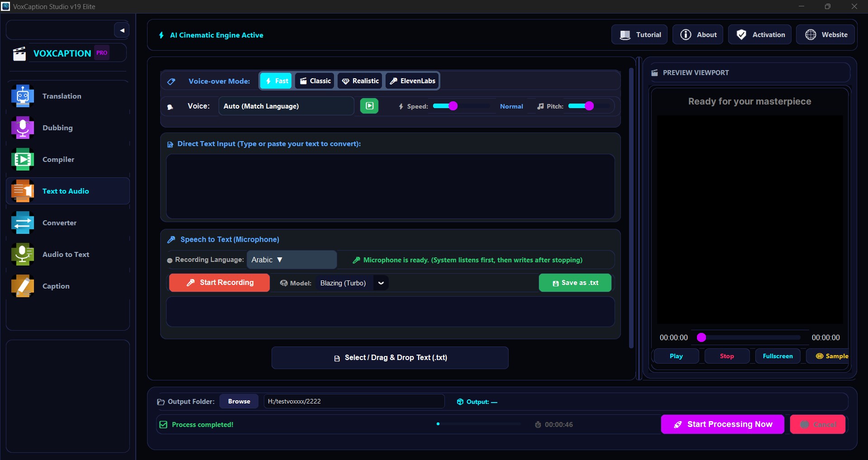Click the main panel vertical scrollbar
The width and height of the screenshot is (868, 460).
631,208
